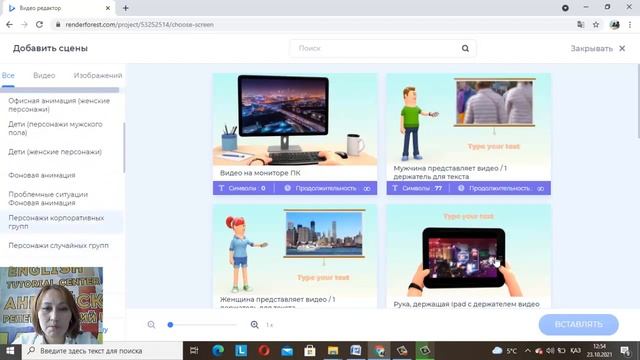Open Task View in the taskbar
This screenshot has width=640, height=360.
(194, 351)
